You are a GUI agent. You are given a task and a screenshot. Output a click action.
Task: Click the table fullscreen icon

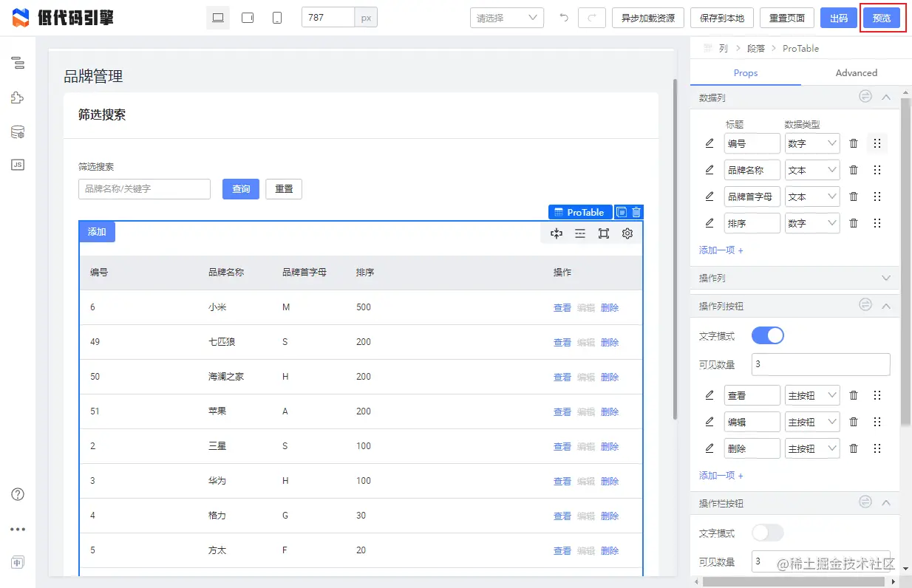tap(604, 233)
